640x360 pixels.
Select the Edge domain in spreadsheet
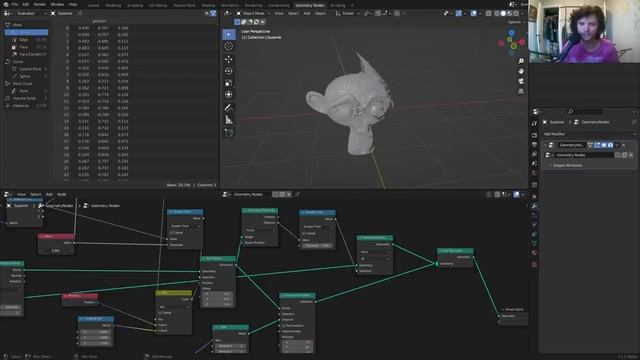coord(26,40)
